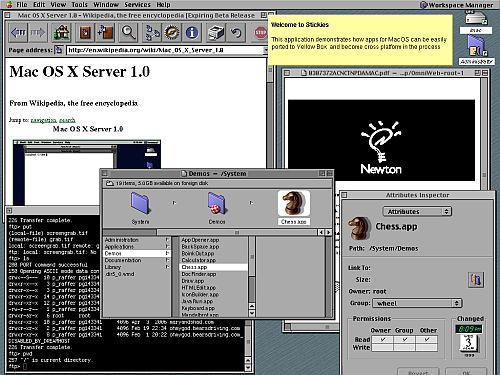Toggle Other Read permission checkbox
The image size is (500, 375).
click(x=427, y=340)
